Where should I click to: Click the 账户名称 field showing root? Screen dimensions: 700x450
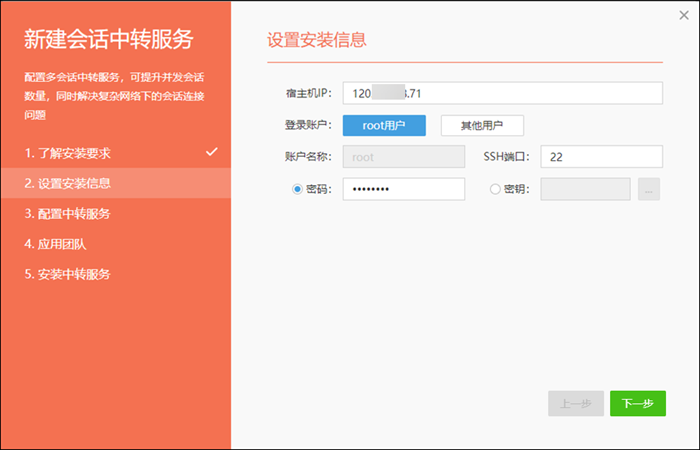[x=403, y=157]
